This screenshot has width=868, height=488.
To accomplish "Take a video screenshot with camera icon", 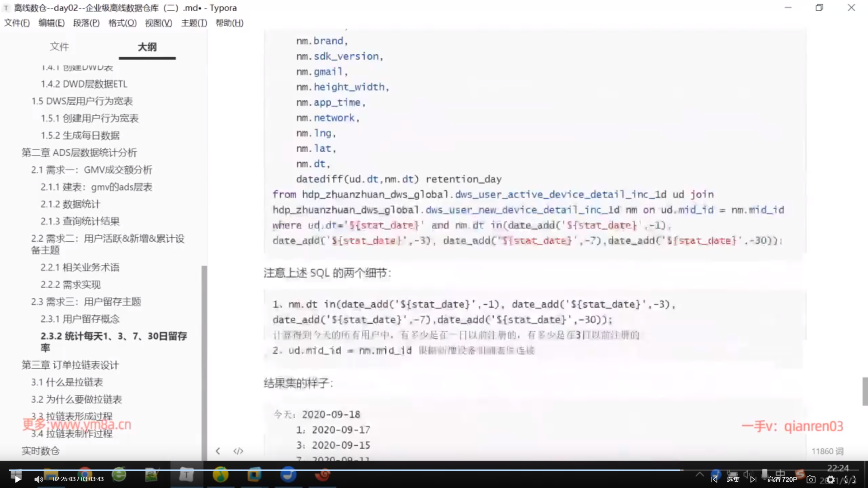I will [811, 479].
